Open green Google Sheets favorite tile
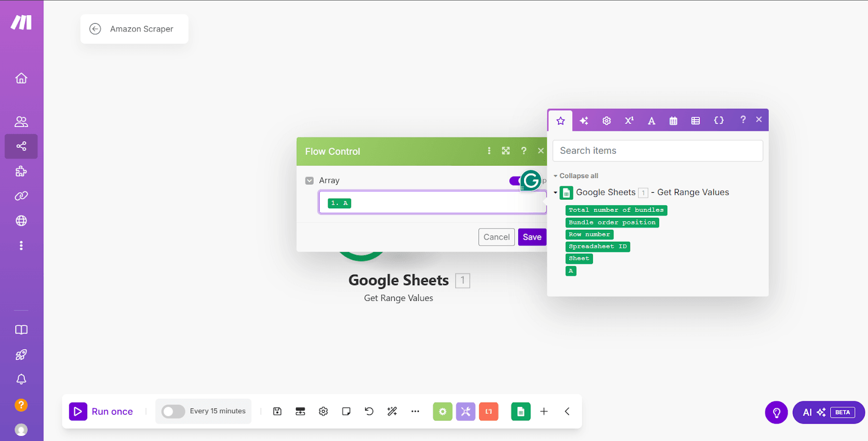 (x=521, y=411)
